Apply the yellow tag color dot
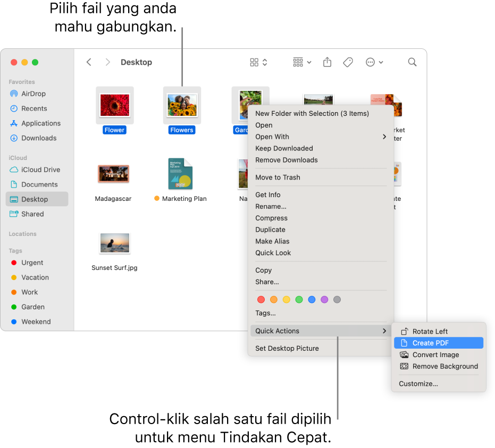Viewport: 495px width, 448px height. pyautogui.click(x=287, y=299)
